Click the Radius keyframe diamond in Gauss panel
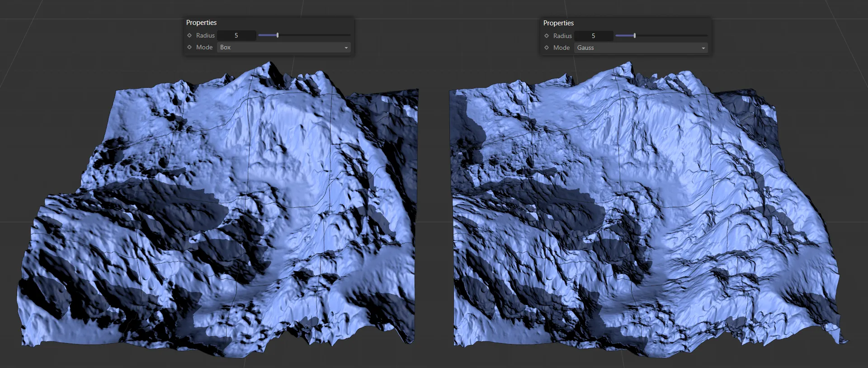The width and height of the screenshot is (868, 368). point(547,36)
